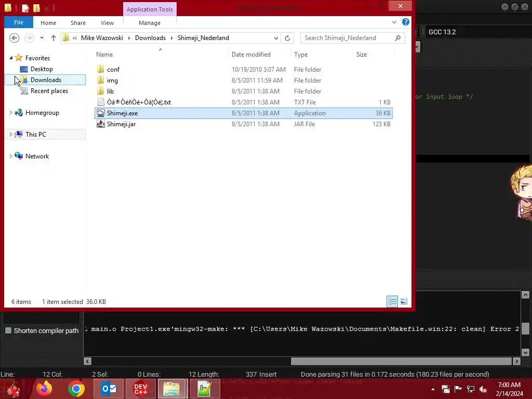This screenshot has width=532, height=399.
Task: Switch to large icons view layout
Action: pos(404,302)
